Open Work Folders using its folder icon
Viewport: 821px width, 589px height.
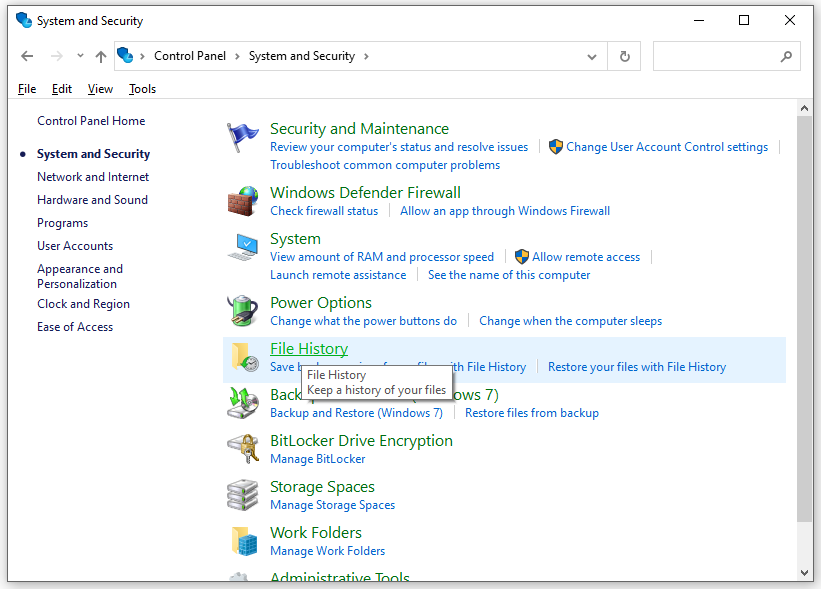[243, 540]
